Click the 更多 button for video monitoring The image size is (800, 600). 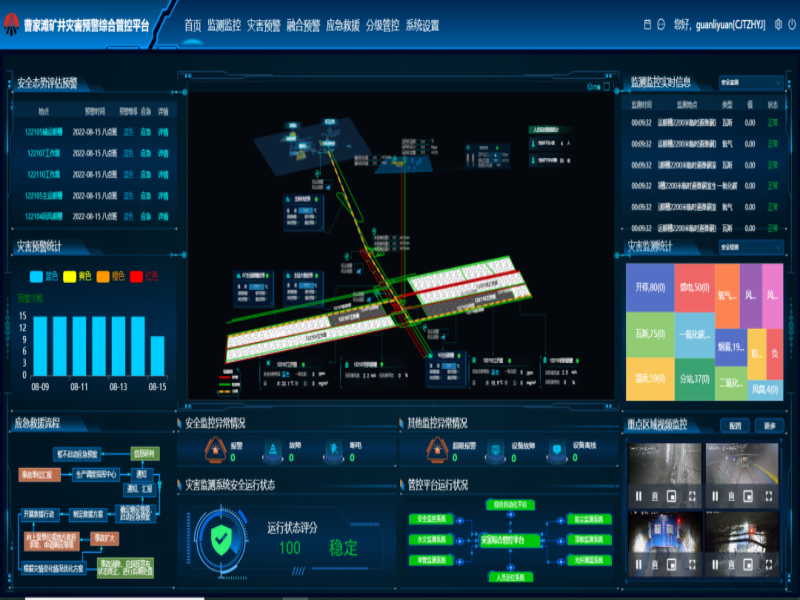(x=770, y=424)
